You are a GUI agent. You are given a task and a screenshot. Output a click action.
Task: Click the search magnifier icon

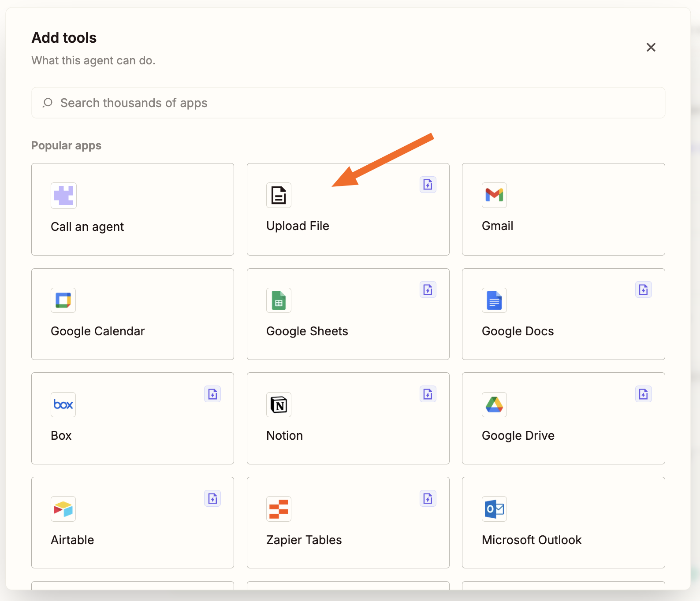(x=48, y=103)
